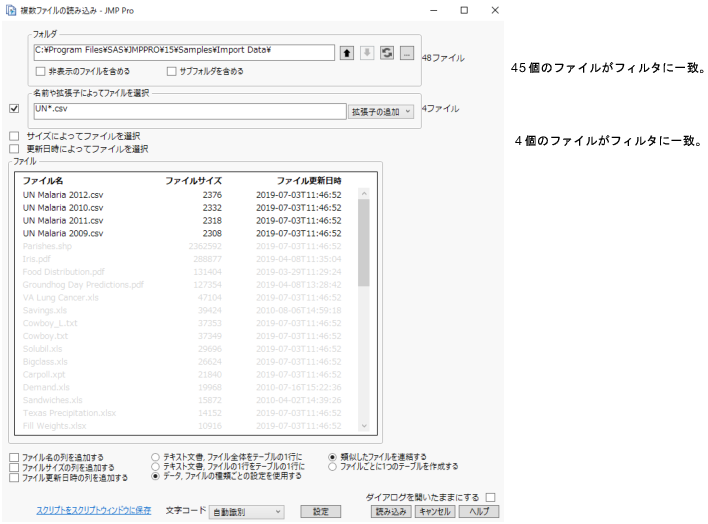The width and height of the screenshot is (708, 524).
Task: Select テキスト文書, ファイルの1行をテーブルの1行に radio
Action: (x=156, y=466)
